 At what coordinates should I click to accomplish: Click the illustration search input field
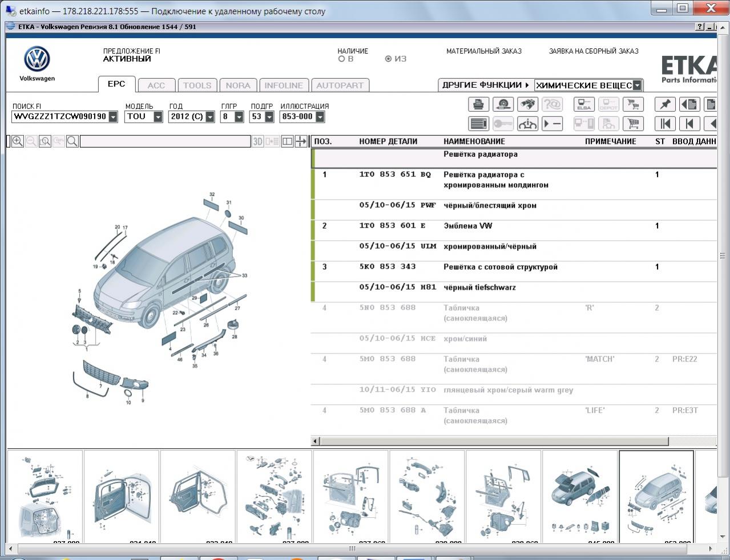[165, 141]
